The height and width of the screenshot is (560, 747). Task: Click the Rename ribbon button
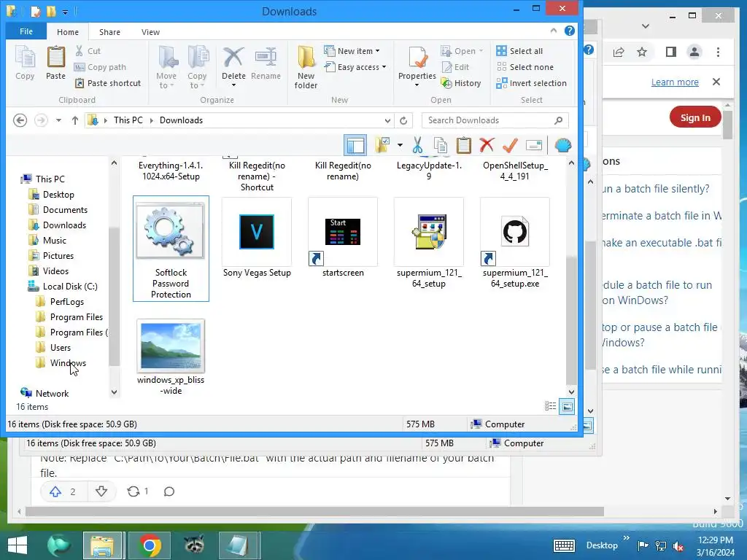pyautogui.click(x=266, y=63)
